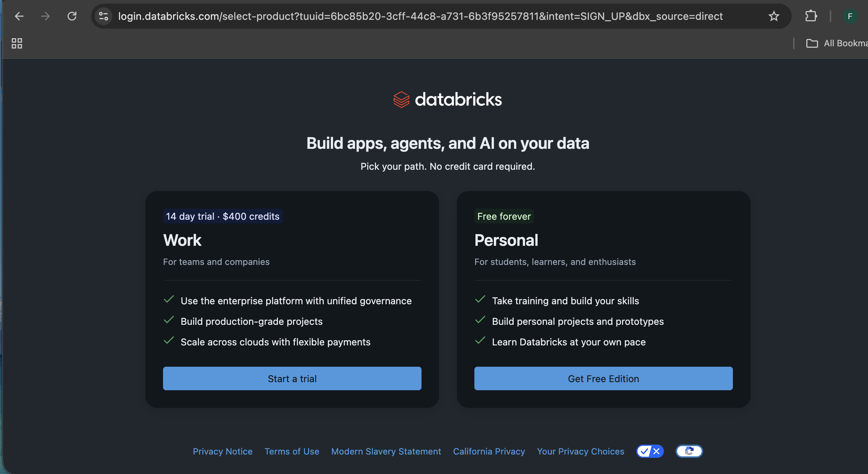Open the California Privacy link

(x=489, y=451)
